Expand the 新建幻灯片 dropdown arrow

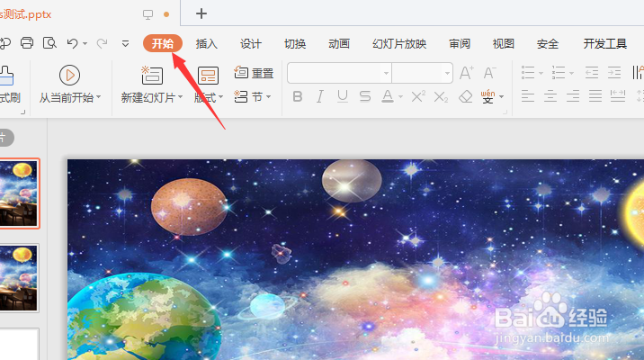point(180,97)
